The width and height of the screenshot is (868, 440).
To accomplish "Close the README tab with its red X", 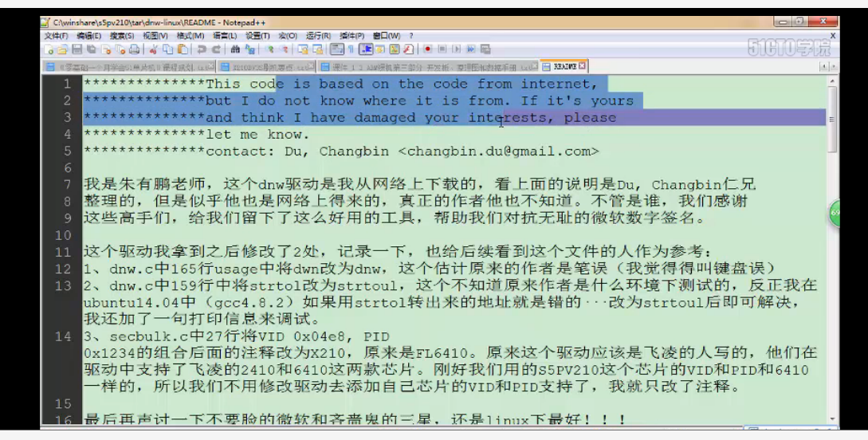I will pos(582,66).
